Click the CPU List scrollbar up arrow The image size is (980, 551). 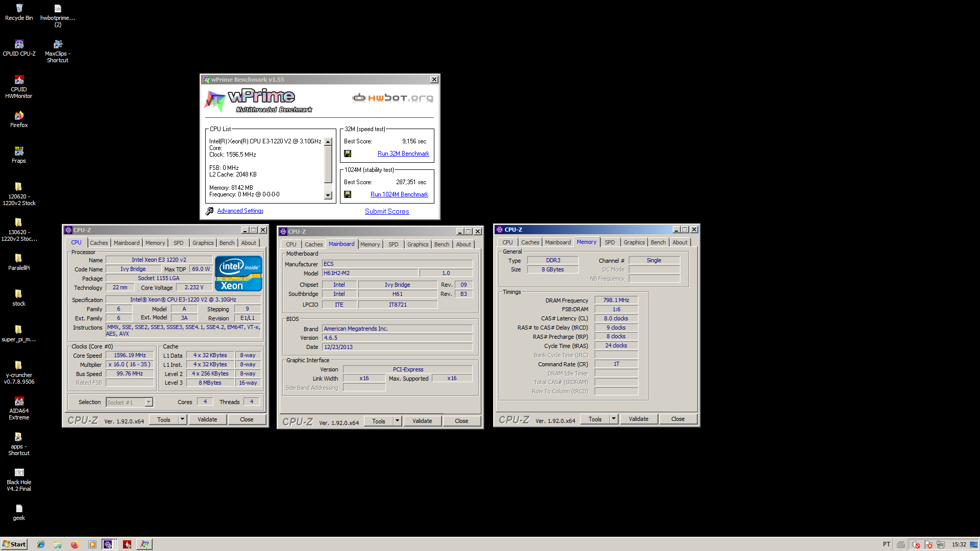click(328, 142)
